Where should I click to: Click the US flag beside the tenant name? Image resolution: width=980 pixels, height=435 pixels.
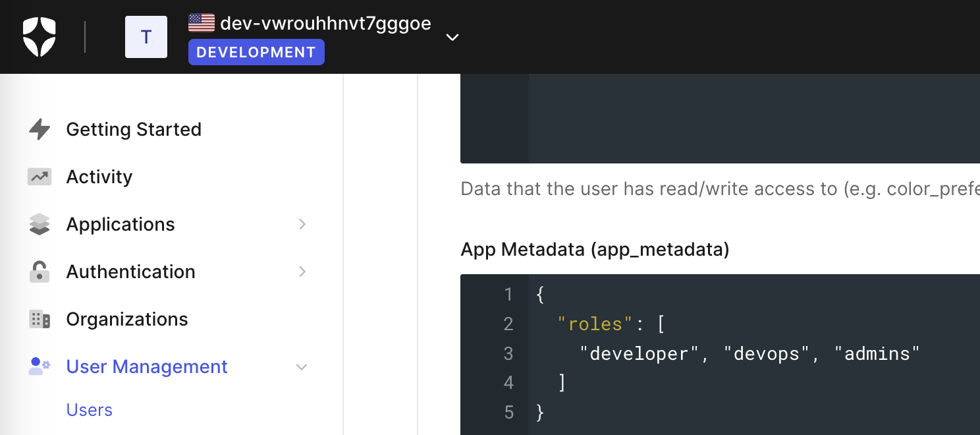coord(200,22)
